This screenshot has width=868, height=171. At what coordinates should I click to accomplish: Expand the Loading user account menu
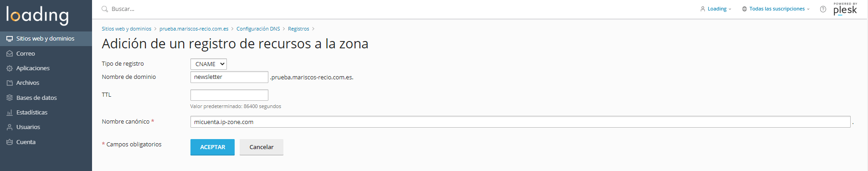tap(716, 9)
